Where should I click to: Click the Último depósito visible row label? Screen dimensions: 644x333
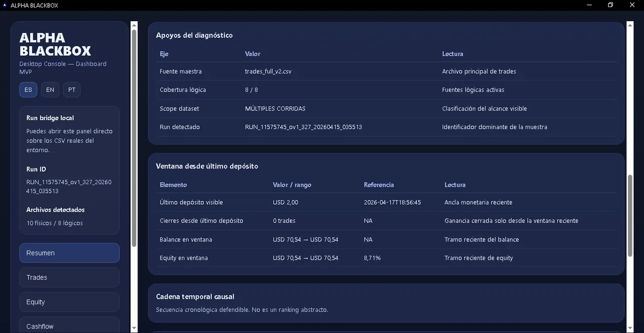191,202
